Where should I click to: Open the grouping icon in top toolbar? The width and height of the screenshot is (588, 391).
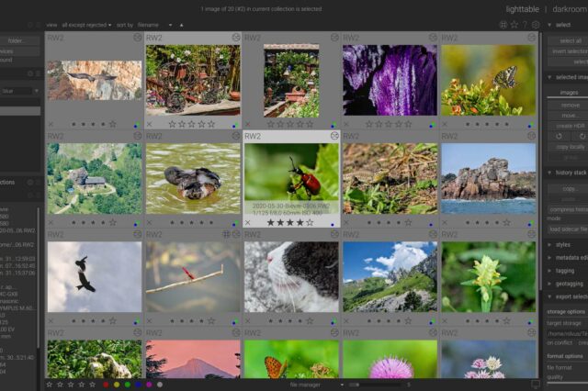coord(503,25)
